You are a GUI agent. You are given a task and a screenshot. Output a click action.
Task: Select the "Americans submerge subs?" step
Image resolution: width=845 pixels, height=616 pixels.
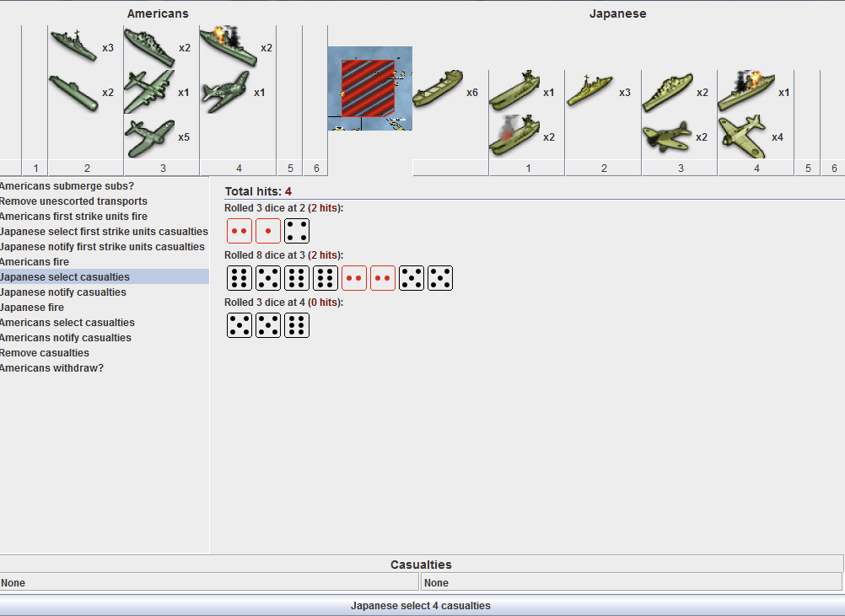[67, 186]
